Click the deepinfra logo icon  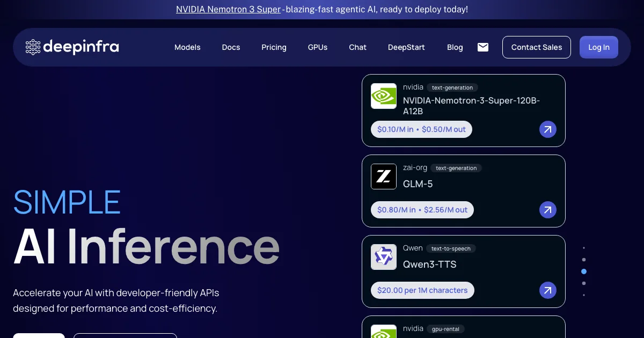pyautogui.click(x=33, y=47)
